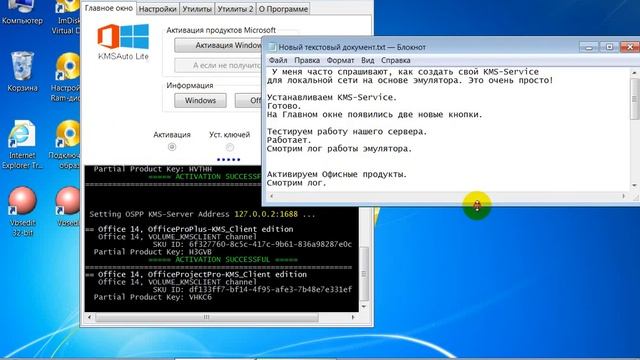This screenshot has width=640, height=360.
Task: Launch Internet Explorer desktop shortcut
Action: click(22, 145)
